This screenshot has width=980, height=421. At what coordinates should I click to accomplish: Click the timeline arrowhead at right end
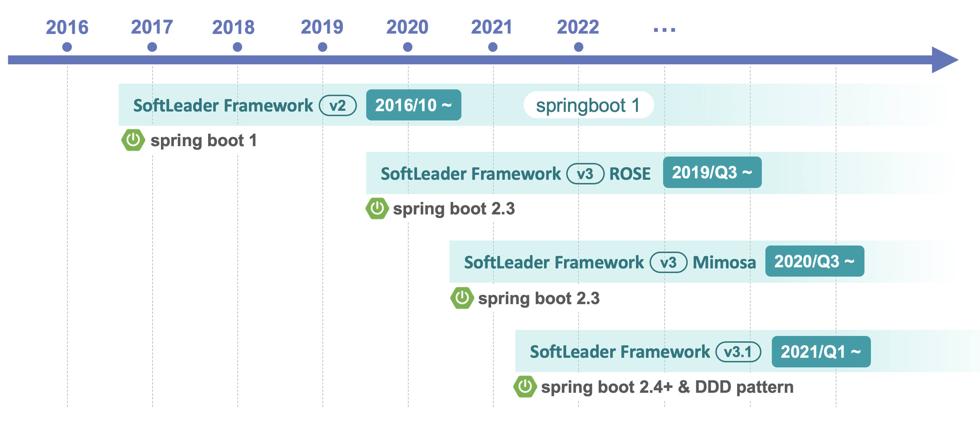(944, 60)
